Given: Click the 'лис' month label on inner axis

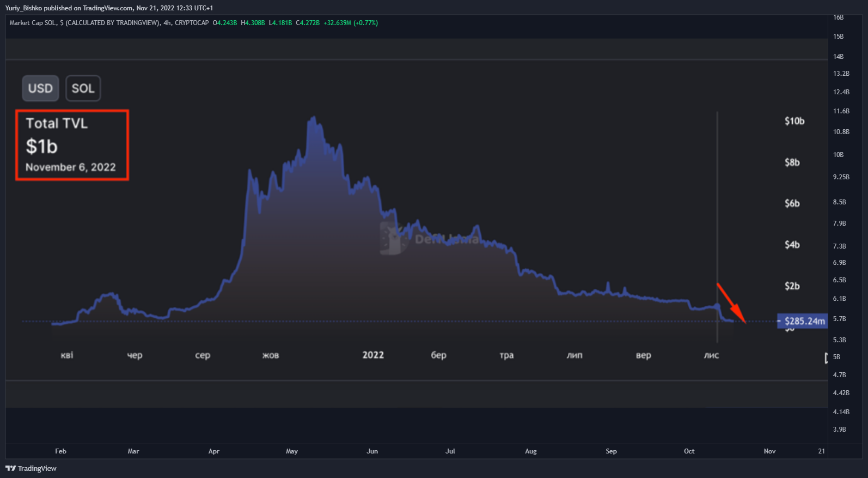Looking at the screenshot, I should tap(711, 355).
